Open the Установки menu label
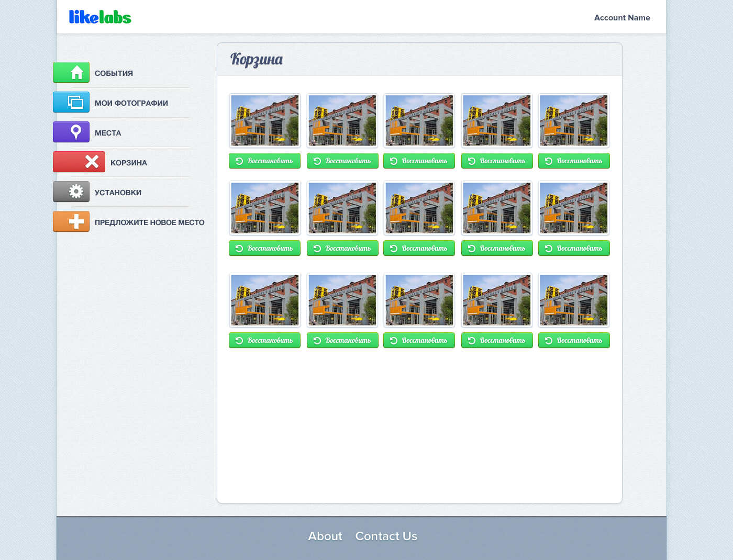733x560 pixels. 118,193
